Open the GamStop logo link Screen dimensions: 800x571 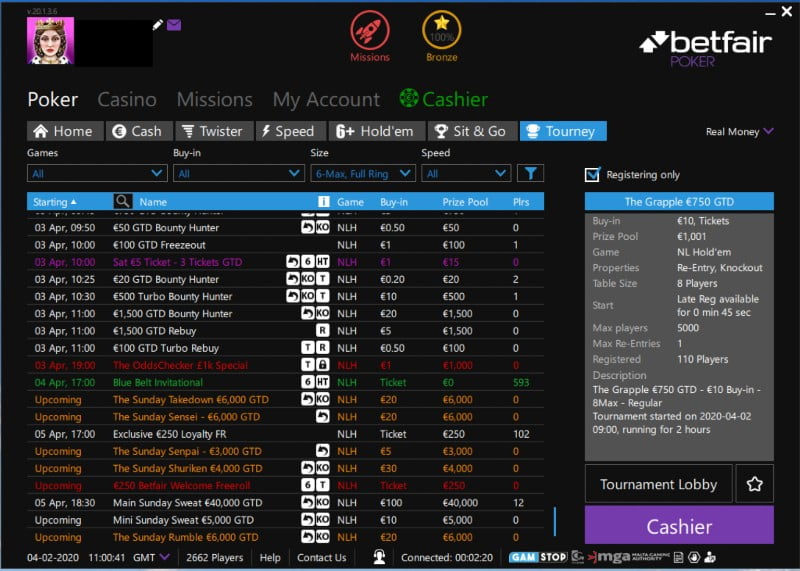(x=538, y=557)
